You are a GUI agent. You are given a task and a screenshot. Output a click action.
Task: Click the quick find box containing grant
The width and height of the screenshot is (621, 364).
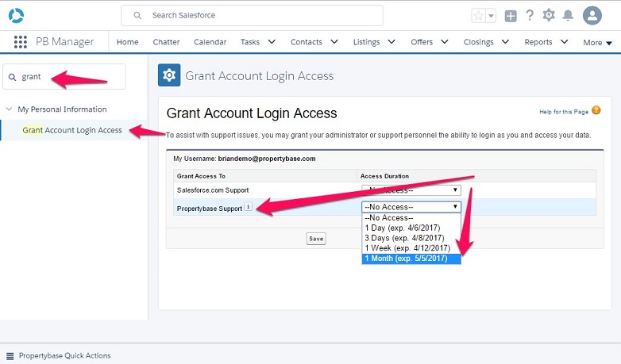[64, 77]
